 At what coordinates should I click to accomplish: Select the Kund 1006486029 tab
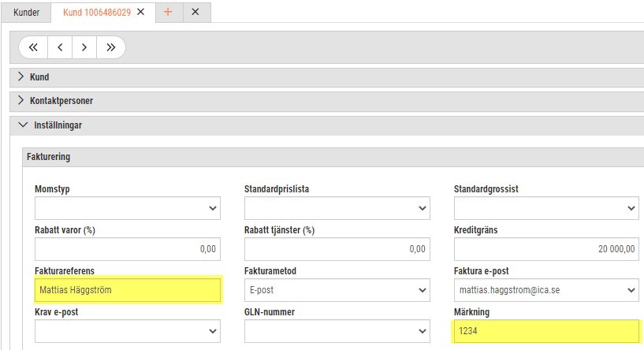tap(97, 13)
